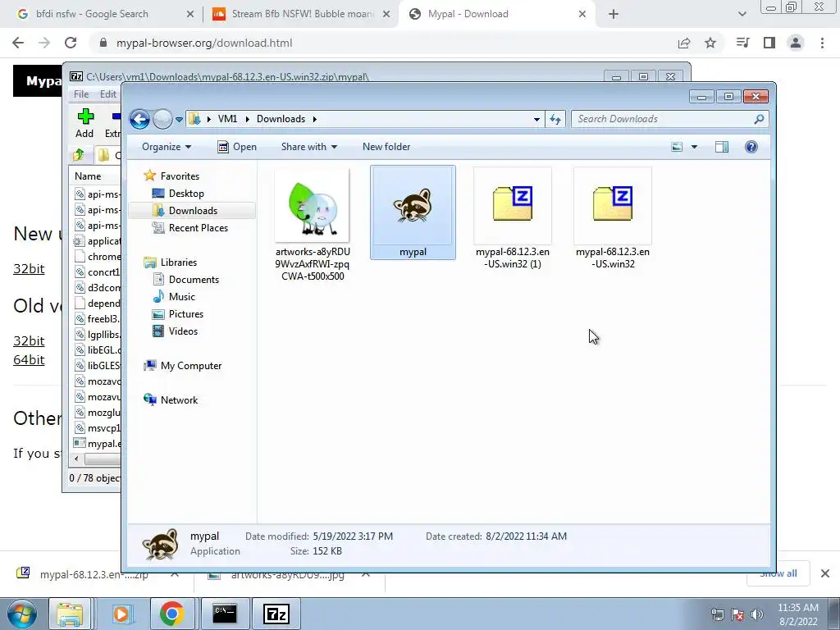Select the freebl3 file row in 7-Zip list

pos(97,319)
